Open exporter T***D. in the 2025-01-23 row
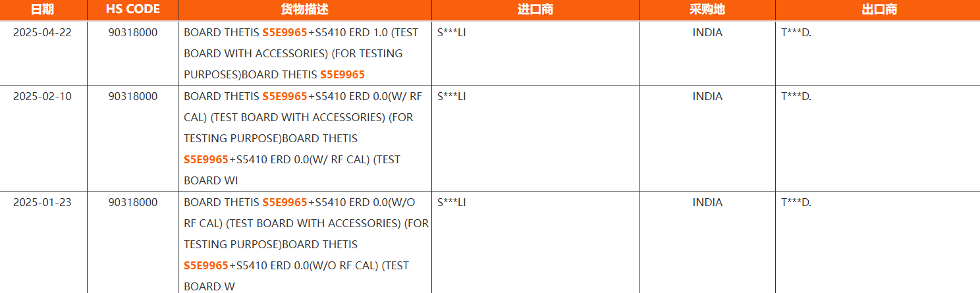This screenshot has height=293, width=980. coord(796,202)
